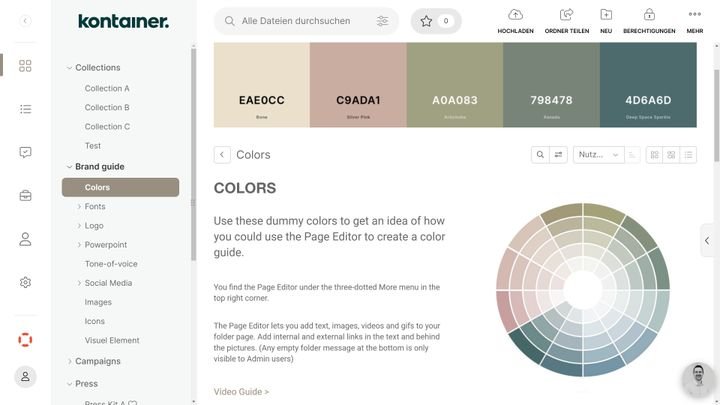This screenshot has height=405, width=720.
Task: Open the chat support avatar
Action: pos(698,379)
